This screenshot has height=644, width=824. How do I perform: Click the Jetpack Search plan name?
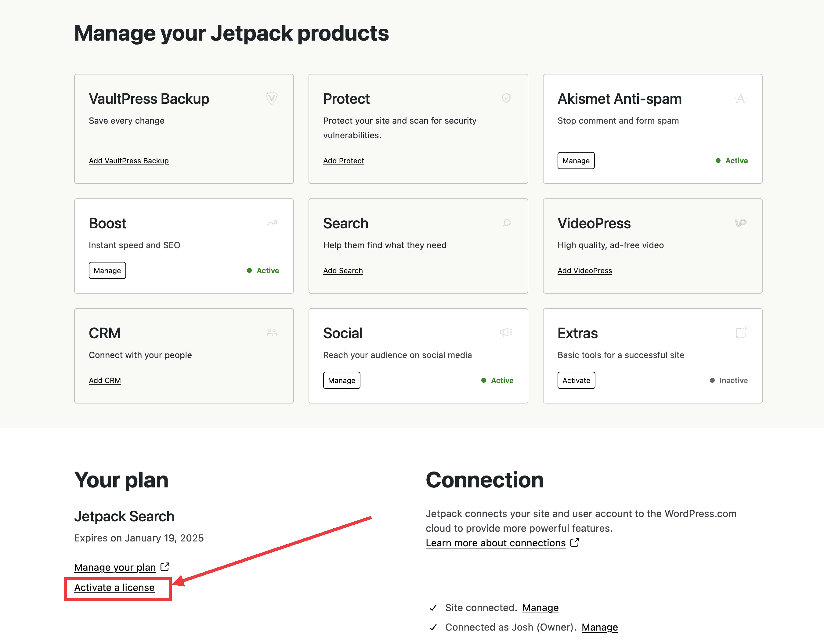pyautogui.click(x=124, y=516)
